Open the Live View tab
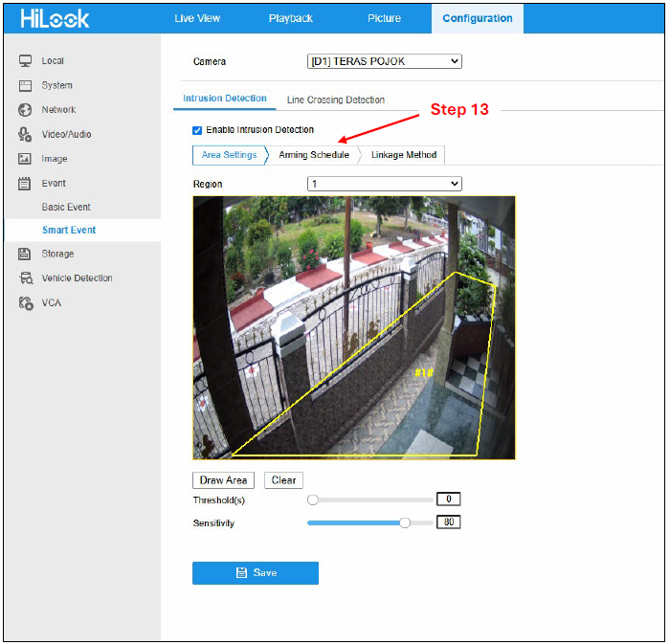 [x=197, y=18]
